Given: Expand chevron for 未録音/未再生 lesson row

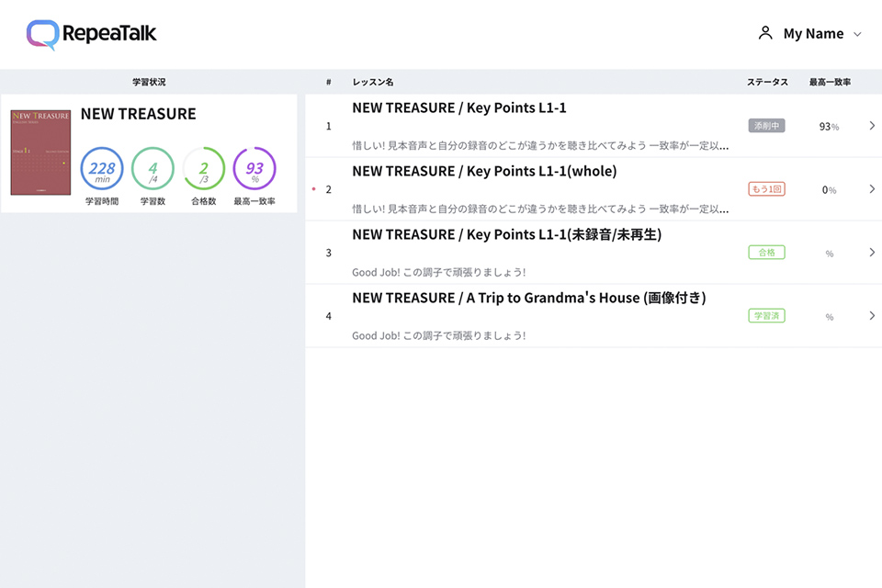Looking at the screenshot, I should pyautogui.click(x=872, y=252).
